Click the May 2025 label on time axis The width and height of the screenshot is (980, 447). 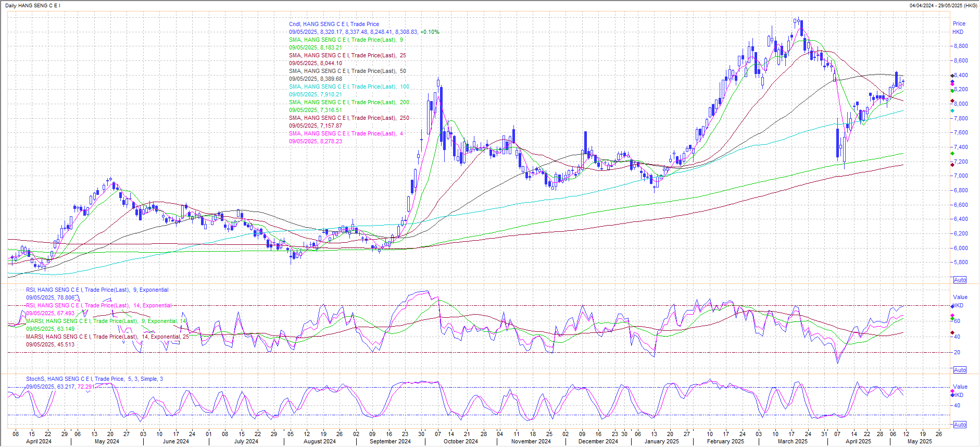click(920, 441)
